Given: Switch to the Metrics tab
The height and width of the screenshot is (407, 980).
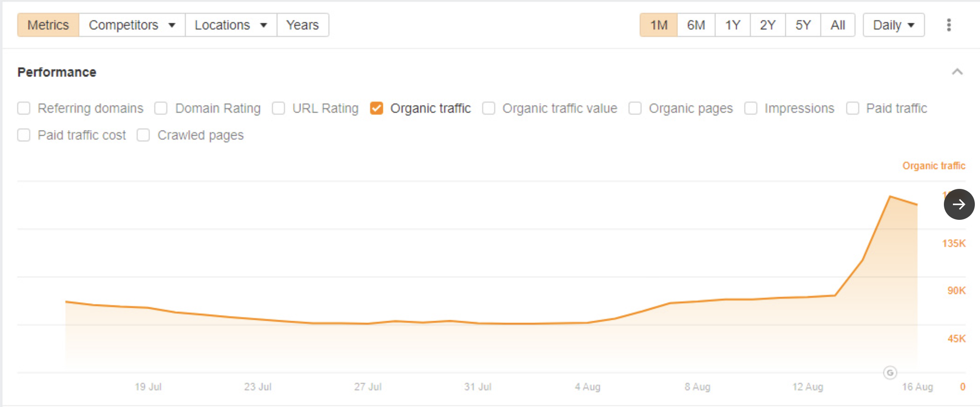Looking at the screenshot, I should (x=48, y=25).
